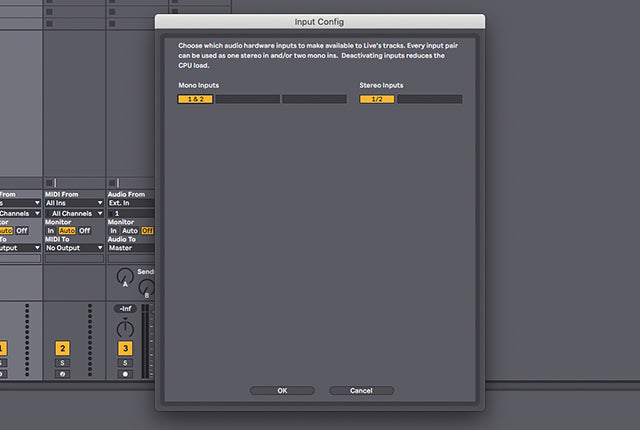Click the 'Audio To' label
The image size is (640, 430).
122,239
